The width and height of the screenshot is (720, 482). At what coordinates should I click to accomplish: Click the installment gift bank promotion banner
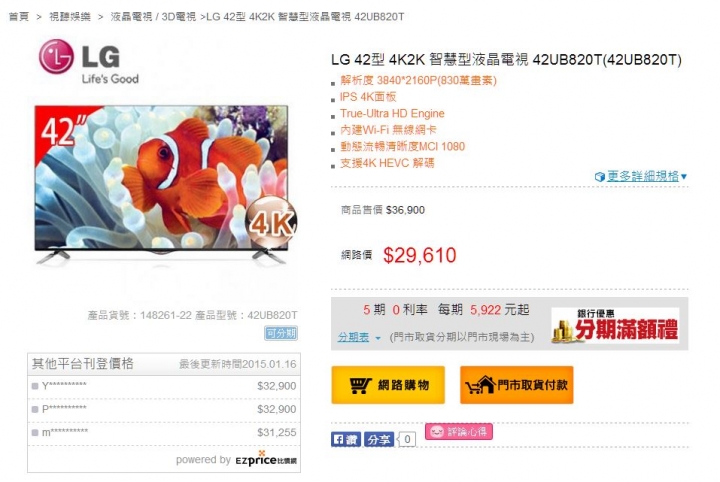click(x=615, y=325)
